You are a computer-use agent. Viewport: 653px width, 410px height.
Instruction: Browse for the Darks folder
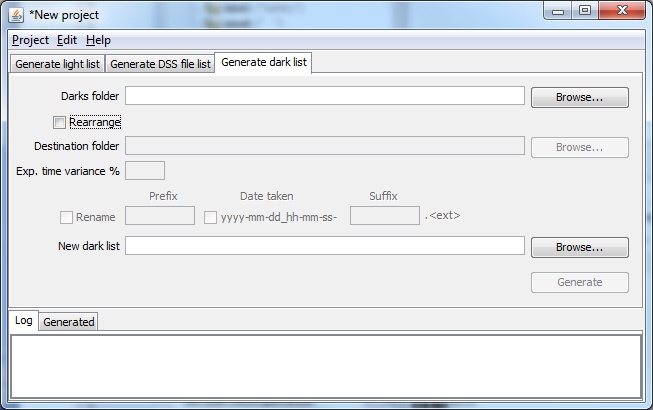click(x=580, y=97)
